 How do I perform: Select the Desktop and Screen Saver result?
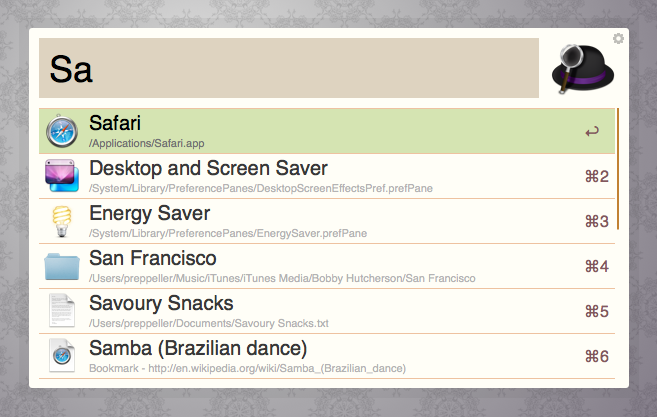[x=300, y=176]
